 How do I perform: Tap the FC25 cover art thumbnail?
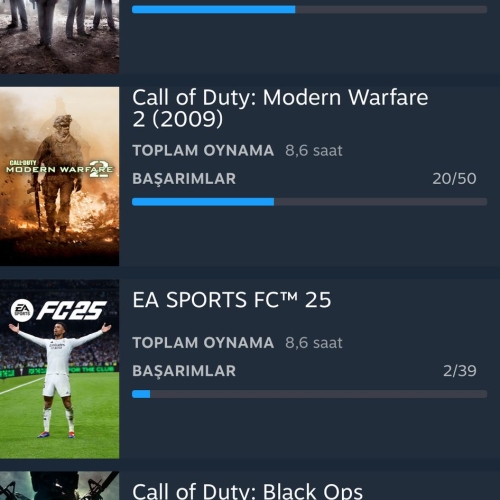tap(59, 369)
